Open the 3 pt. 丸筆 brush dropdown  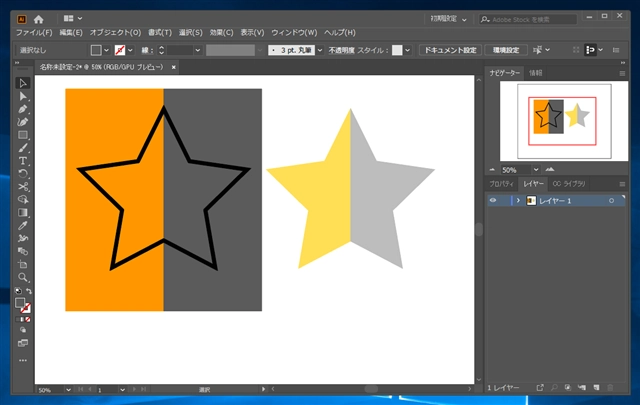pyautogui.click(x=320, y=50)
